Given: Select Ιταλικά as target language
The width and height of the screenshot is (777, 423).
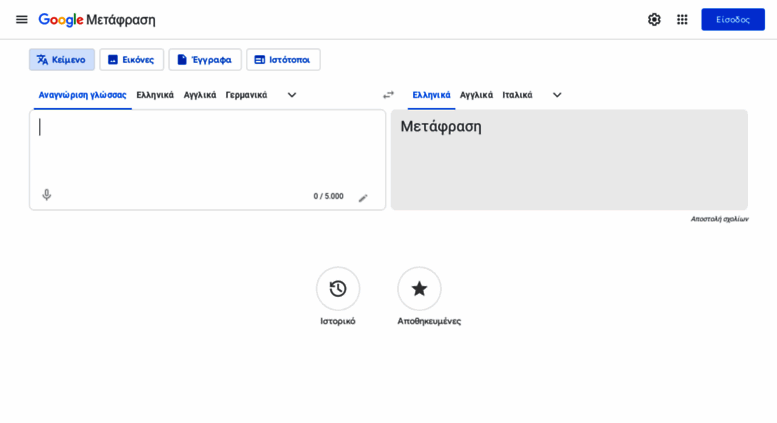Looking at the screenshot, I should 517,95.
